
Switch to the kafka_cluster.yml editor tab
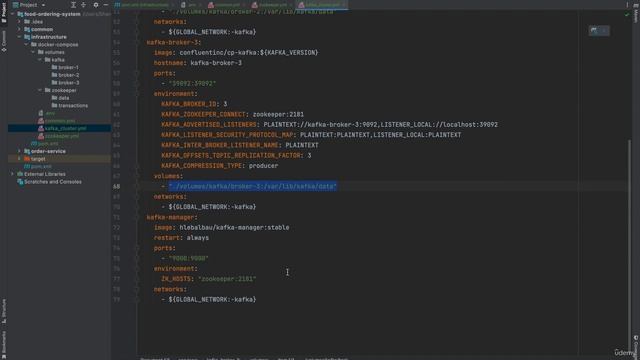[322, 5]
